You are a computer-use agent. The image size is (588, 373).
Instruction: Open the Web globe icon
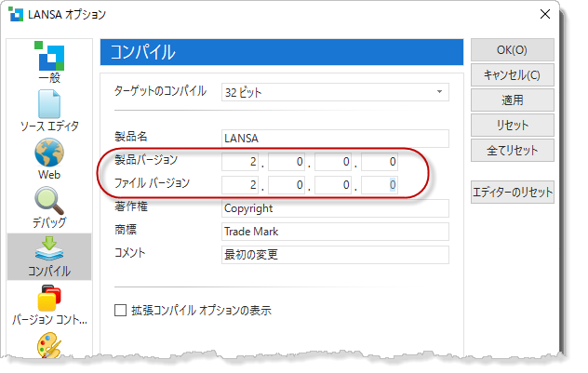(49, 153)
